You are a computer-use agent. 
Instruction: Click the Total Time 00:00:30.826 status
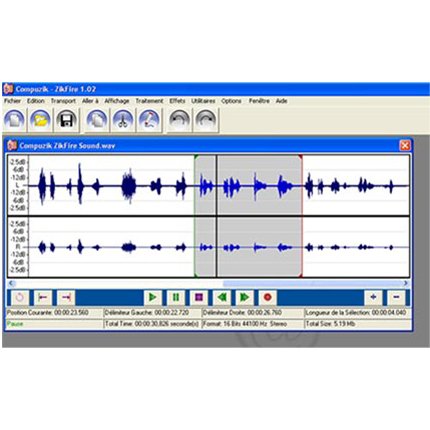pyautogui.click(x=152, y=324)
